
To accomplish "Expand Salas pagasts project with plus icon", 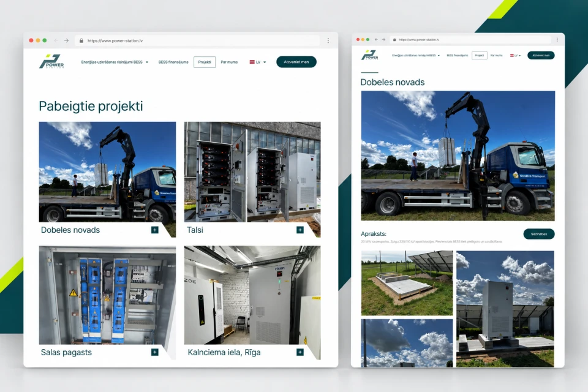I will 154,352.
